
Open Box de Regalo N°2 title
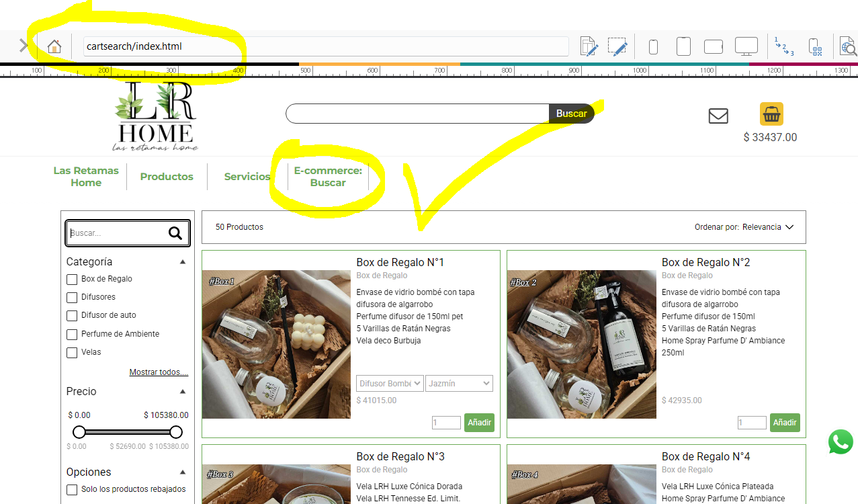coord(706,262)
